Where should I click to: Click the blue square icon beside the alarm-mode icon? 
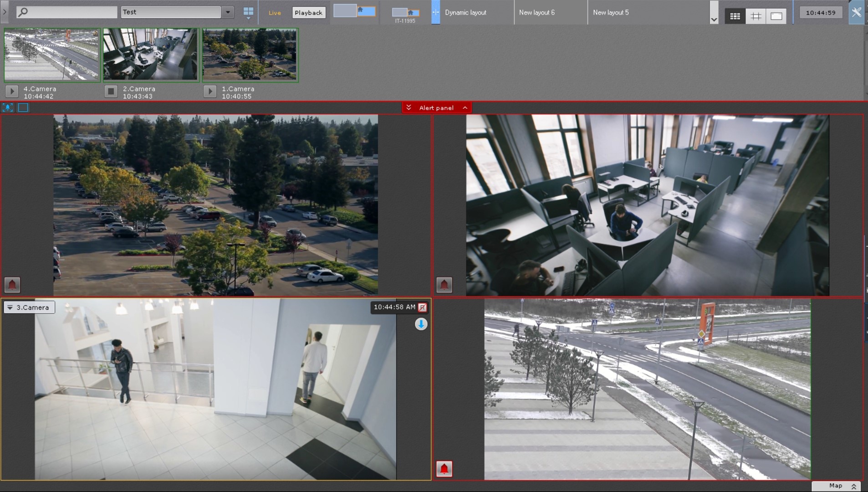pos(23,108)
